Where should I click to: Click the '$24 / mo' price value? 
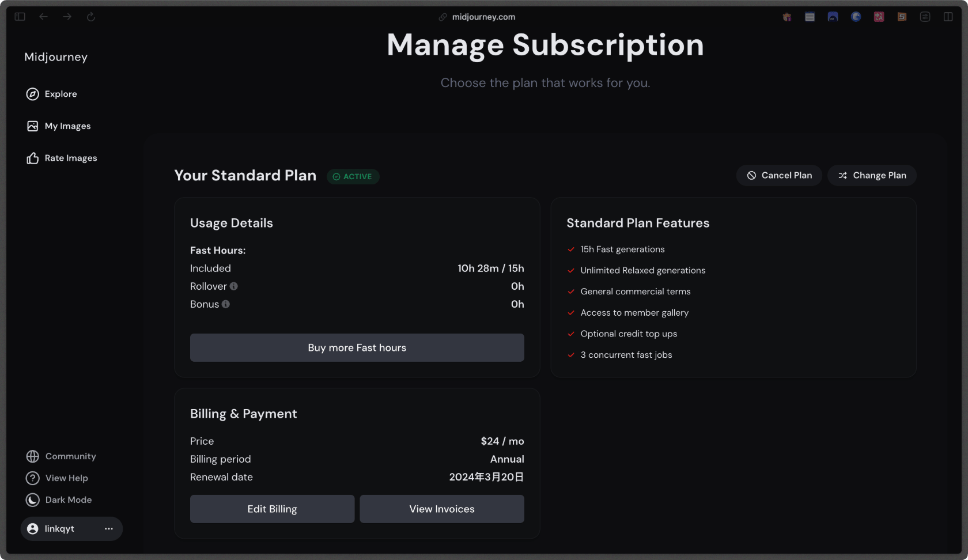pyautogui.click(x=502, y=441)
